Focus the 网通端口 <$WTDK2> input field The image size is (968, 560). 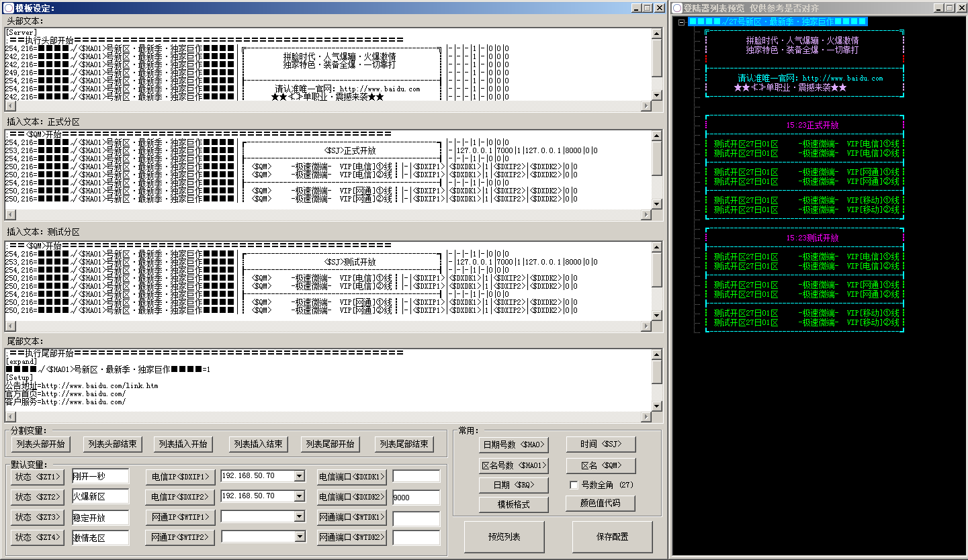pos(416,538)
